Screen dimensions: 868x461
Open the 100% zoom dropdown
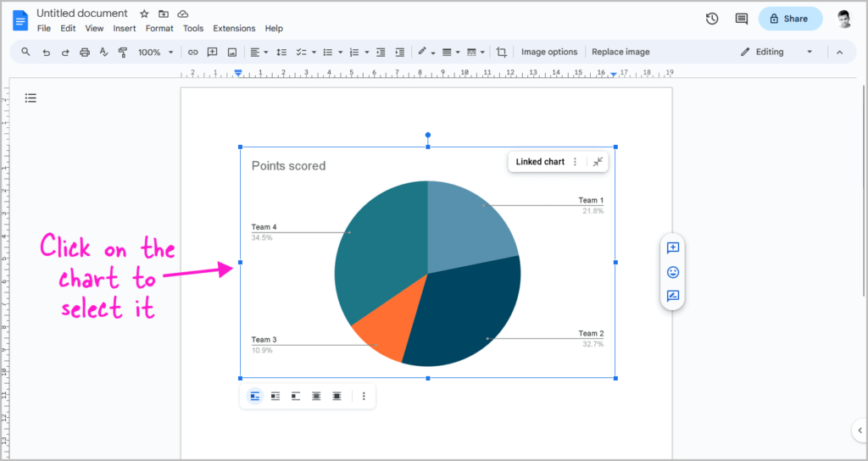point(156,52)
